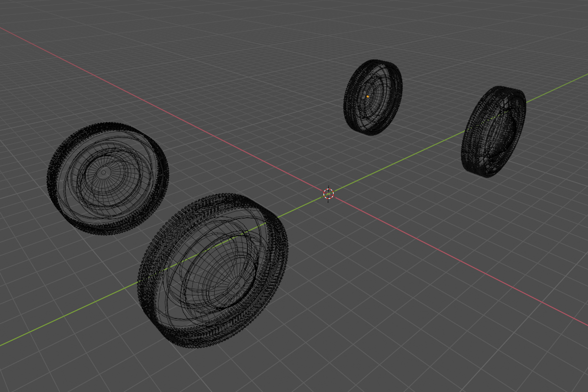Click the 3D cursor at the world origin
This screenshot has width=588, height=392.
tap(329, 194)
